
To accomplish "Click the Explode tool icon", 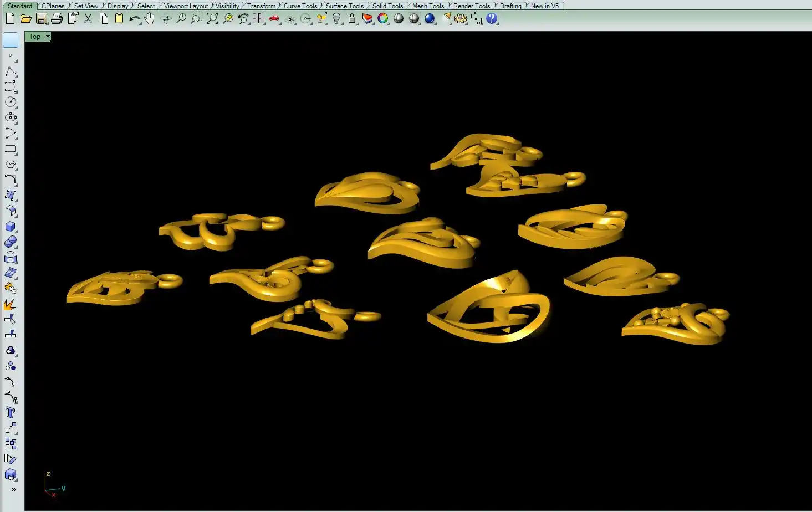I will (9, 305).
